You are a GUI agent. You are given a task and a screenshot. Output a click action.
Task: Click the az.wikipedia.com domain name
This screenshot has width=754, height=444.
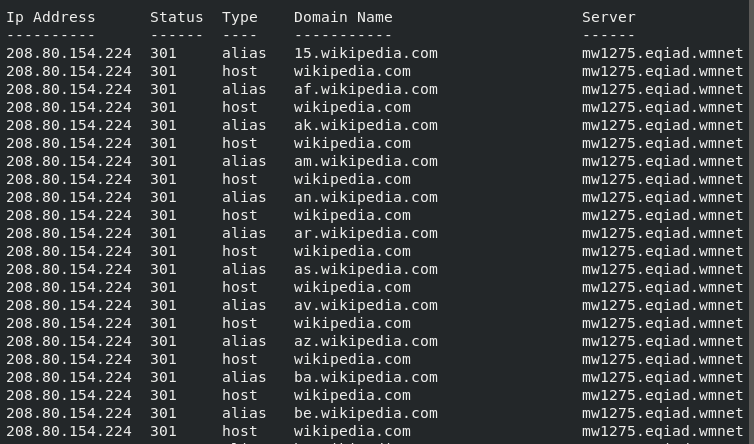[x=365, y=342]
